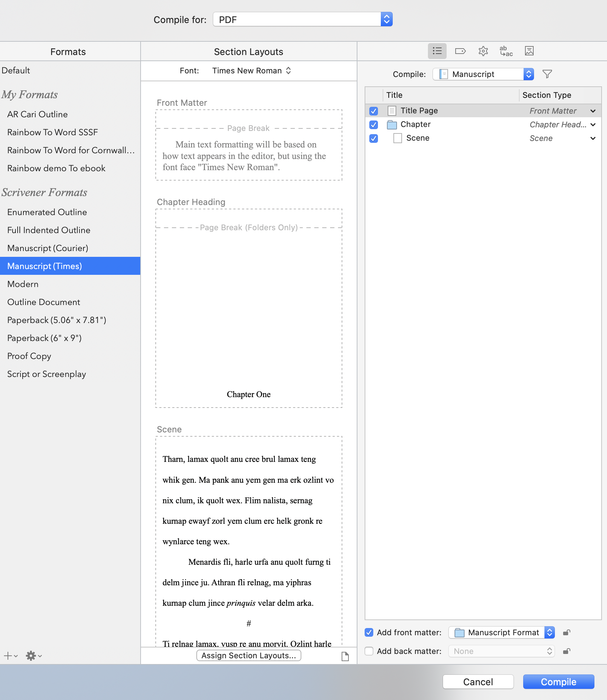The image size is (607, 700).
Task: Open the formats gear action menu
Action: 34,656
